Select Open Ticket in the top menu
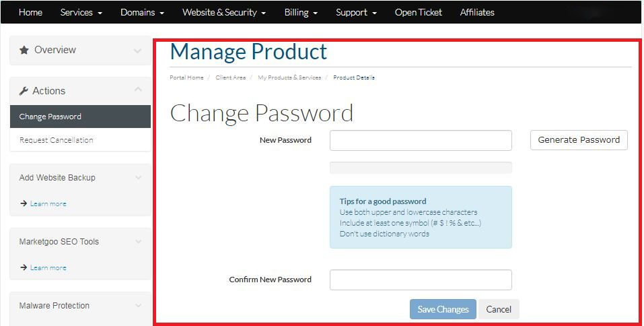The image size is (644, 326). coord(418,12)
